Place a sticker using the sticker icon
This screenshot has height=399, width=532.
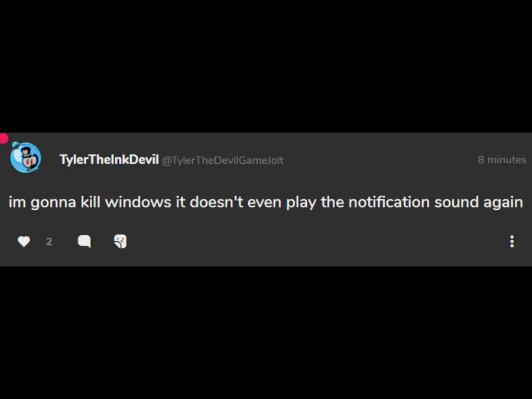pyautogui.click(x=121, y=242)
